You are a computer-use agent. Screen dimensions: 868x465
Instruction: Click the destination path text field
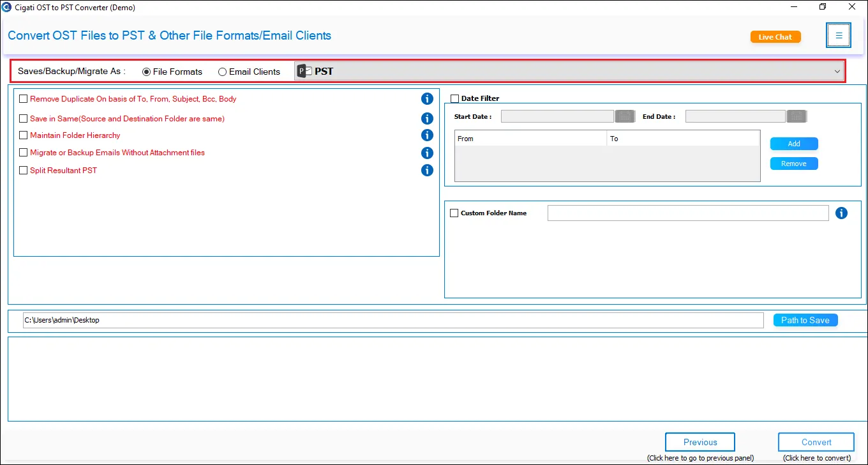coord(393,320)
